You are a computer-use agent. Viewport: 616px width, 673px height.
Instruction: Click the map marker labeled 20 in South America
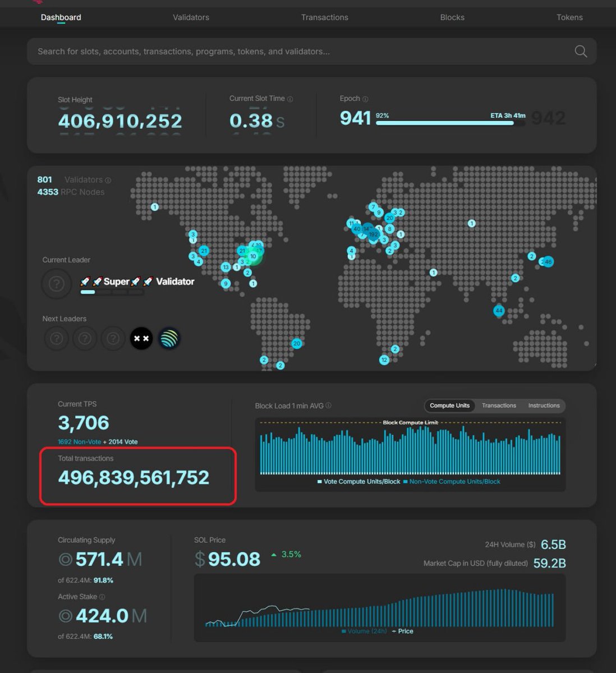coord(297,343)
